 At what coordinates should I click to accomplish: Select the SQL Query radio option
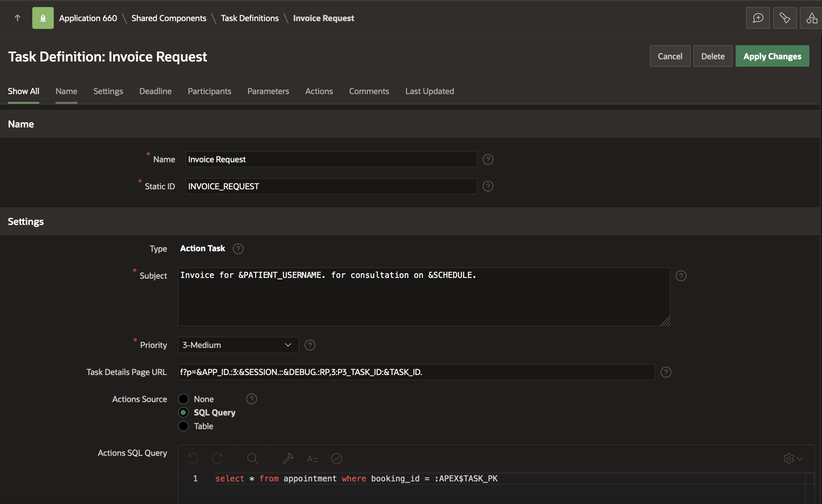tap(184, 412)
